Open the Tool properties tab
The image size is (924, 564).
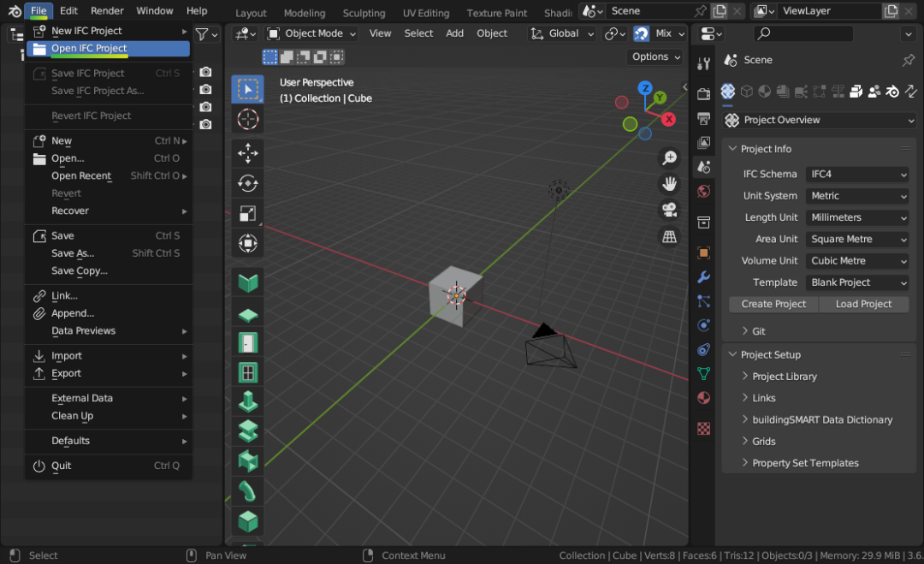[x=703, y=63]
